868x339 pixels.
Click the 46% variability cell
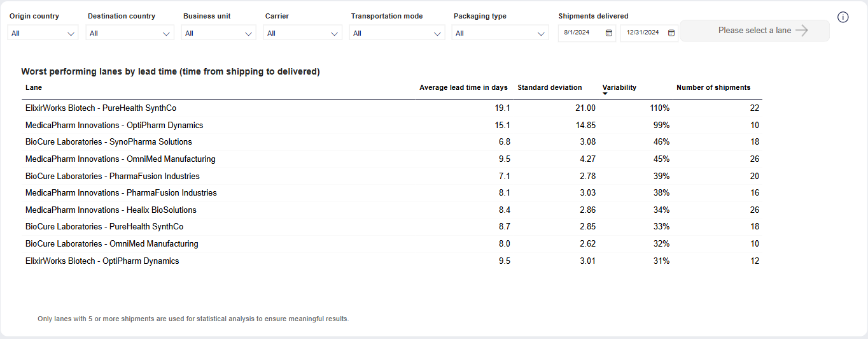coord(661,142)
